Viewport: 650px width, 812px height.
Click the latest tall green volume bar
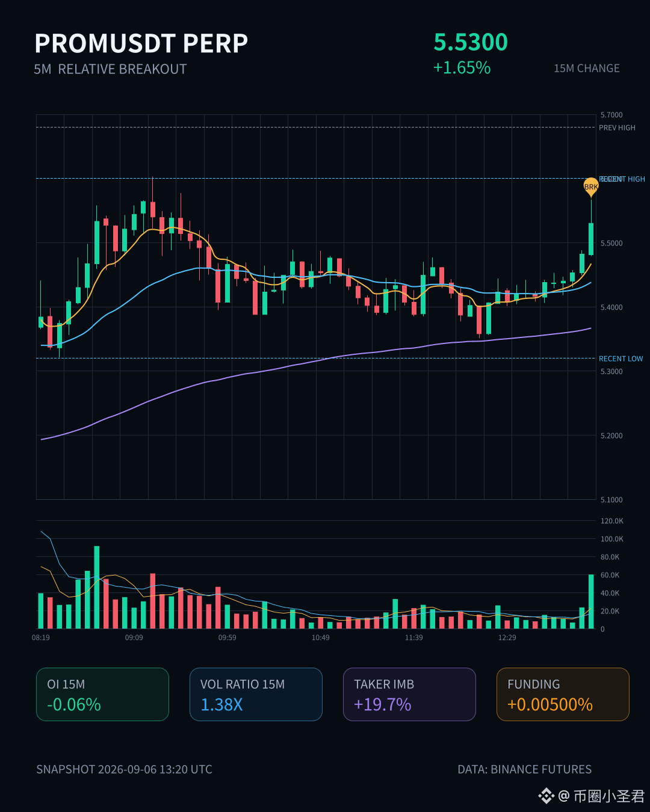(591, 601)
